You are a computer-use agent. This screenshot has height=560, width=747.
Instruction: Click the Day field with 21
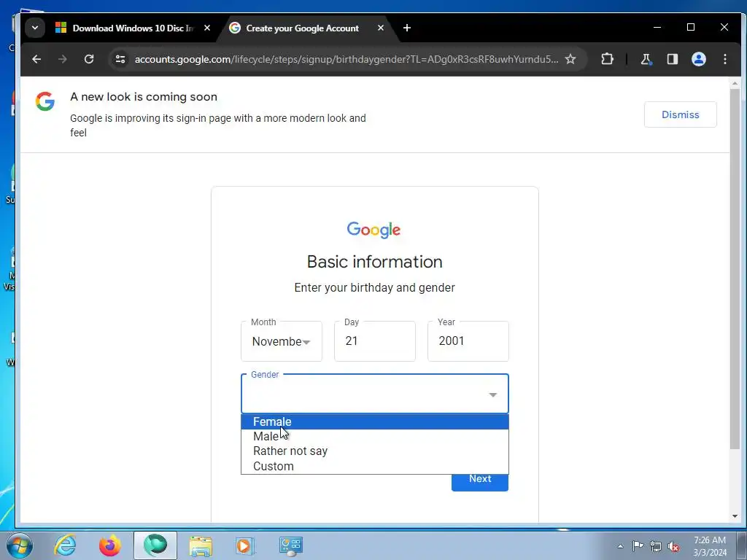pos(374,341)
